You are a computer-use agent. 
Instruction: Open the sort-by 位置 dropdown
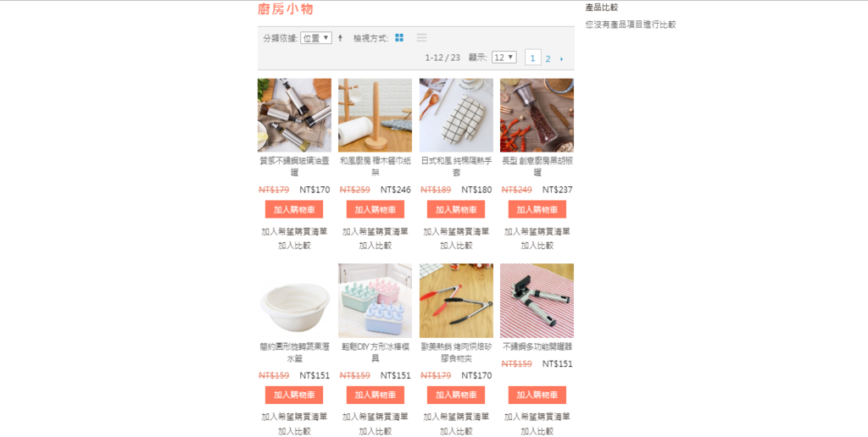tap(316, 38)
